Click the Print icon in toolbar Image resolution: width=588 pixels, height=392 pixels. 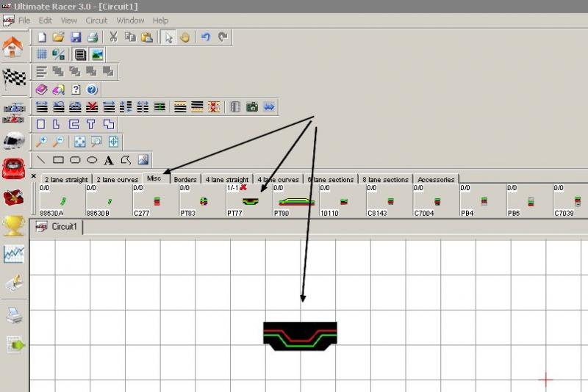[x=92, y=37]
